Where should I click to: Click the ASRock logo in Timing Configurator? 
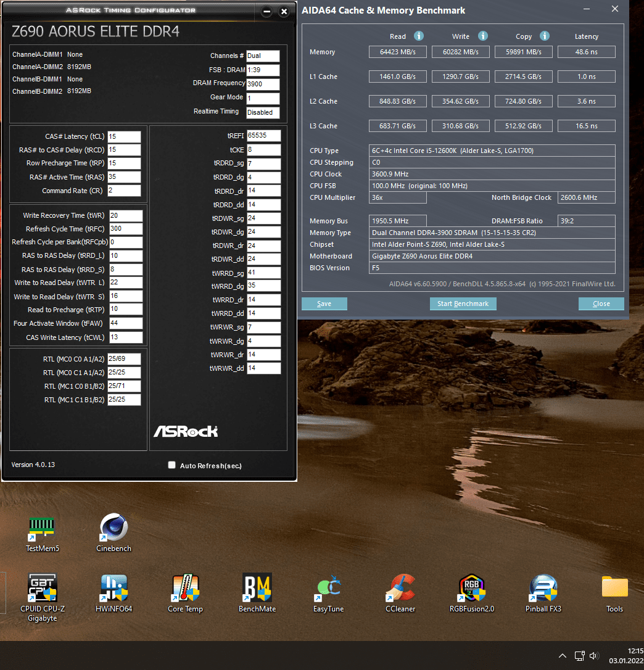(186, 432)
